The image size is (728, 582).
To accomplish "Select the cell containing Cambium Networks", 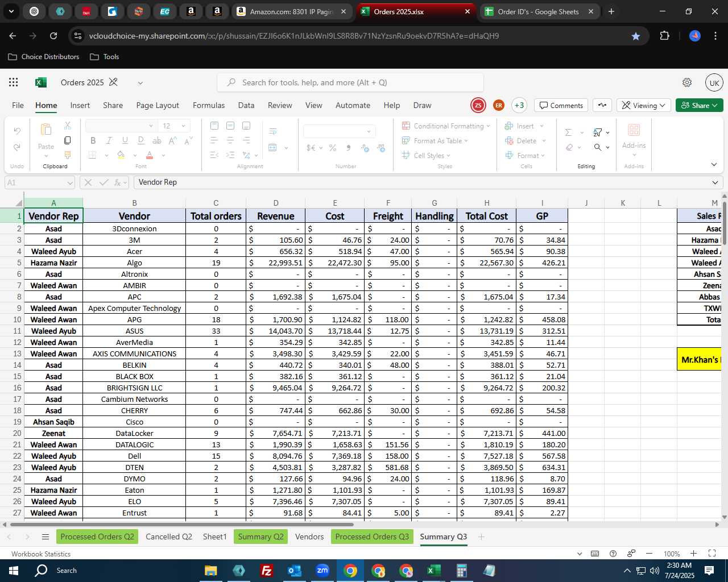I will point(134,399).
